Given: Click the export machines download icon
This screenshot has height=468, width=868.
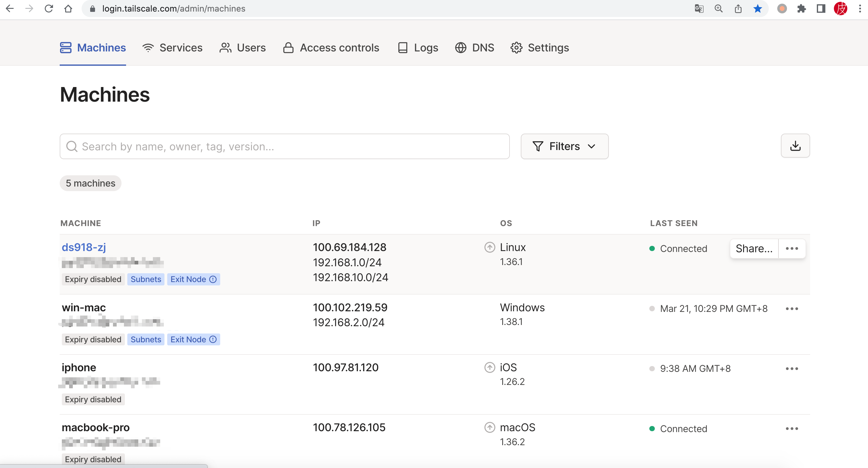Looking at the screenshot, I should (x=795, y=146).
